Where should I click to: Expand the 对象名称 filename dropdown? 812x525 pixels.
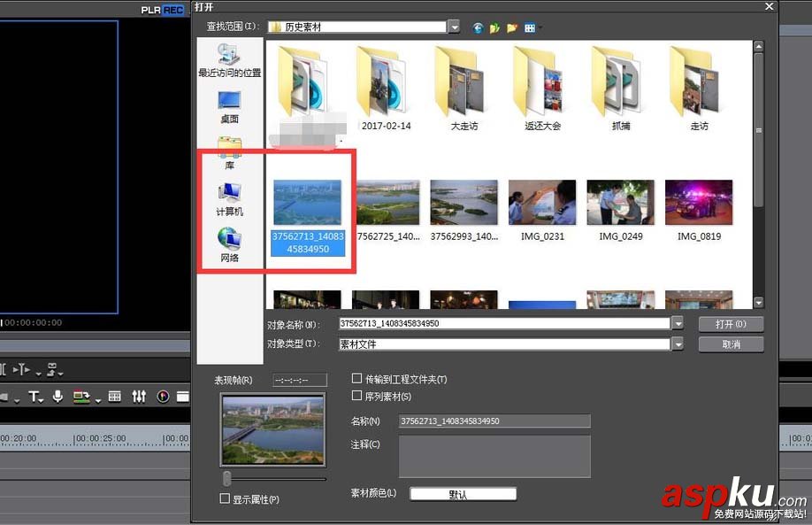[678, 323]
